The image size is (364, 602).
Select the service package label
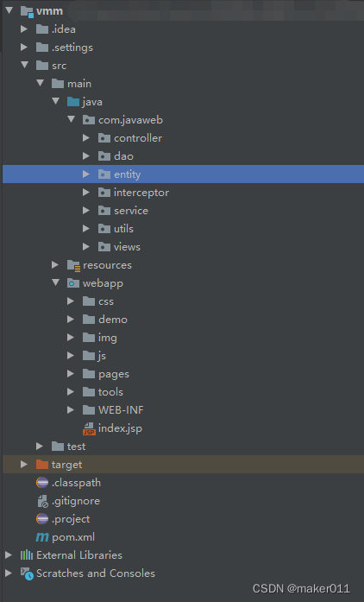[131, 211]
